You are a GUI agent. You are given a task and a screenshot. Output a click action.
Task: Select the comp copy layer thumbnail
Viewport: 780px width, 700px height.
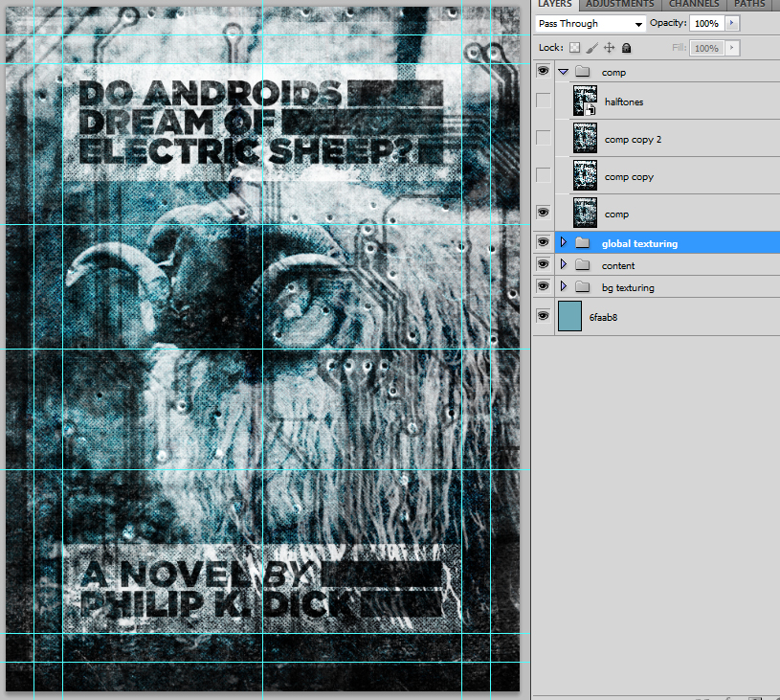click(585, 175)
